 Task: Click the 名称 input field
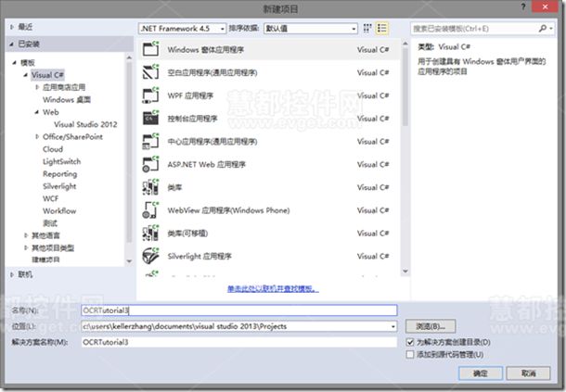point(239,310)
